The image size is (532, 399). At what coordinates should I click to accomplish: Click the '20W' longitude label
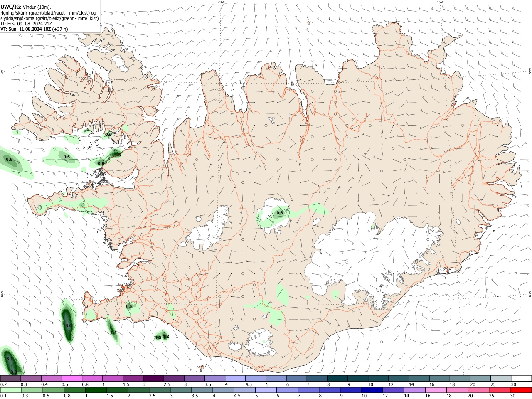[x=221, y=2]
